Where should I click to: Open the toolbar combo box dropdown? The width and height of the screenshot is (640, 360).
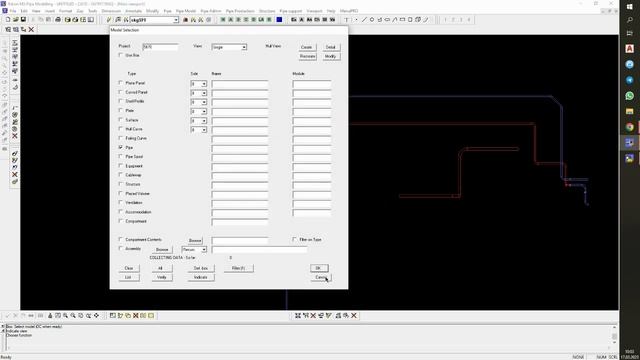[176, 20]
